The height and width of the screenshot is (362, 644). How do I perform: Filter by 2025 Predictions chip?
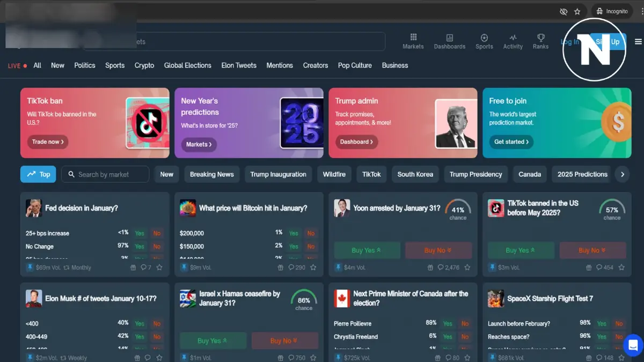tap(582, 174)
